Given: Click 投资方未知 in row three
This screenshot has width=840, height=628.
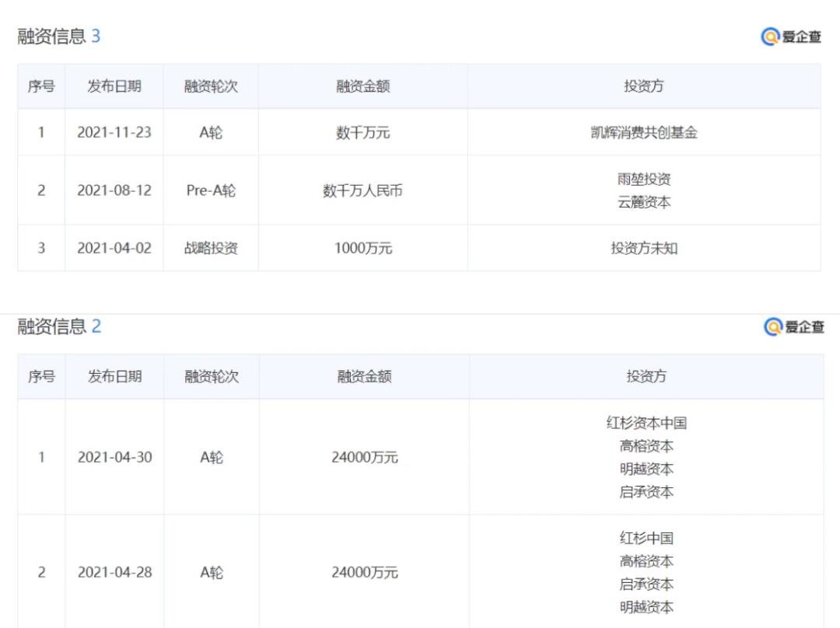Looking at the screenshot, I should click(x=644, y=248).
